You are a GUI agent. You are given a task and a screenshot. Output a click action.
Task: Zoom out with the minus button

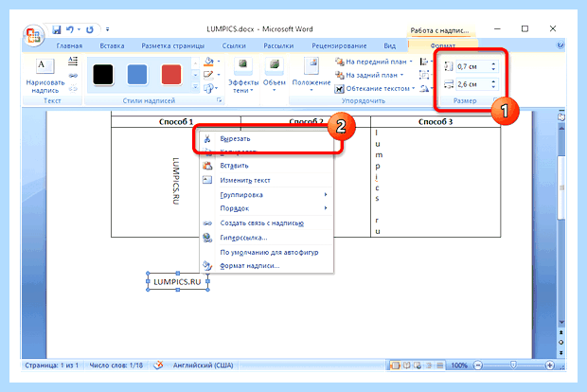coord(478,365)
